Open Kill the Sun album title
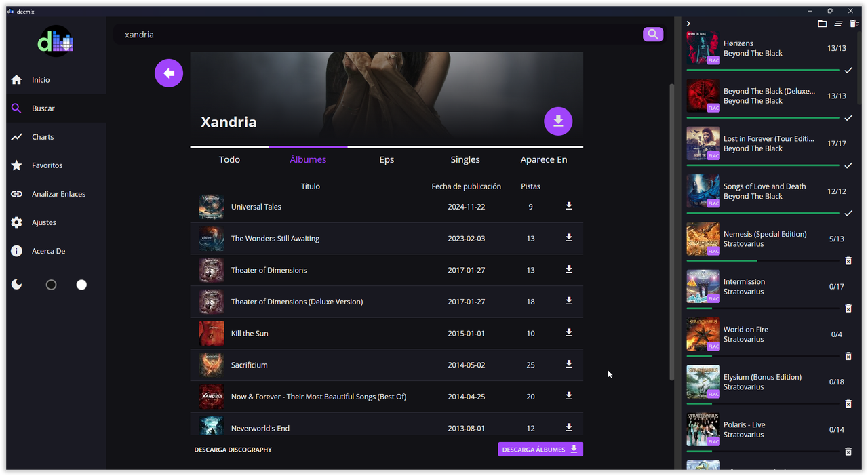The height and width of the screenshot is (476, 868). point(250,334)
